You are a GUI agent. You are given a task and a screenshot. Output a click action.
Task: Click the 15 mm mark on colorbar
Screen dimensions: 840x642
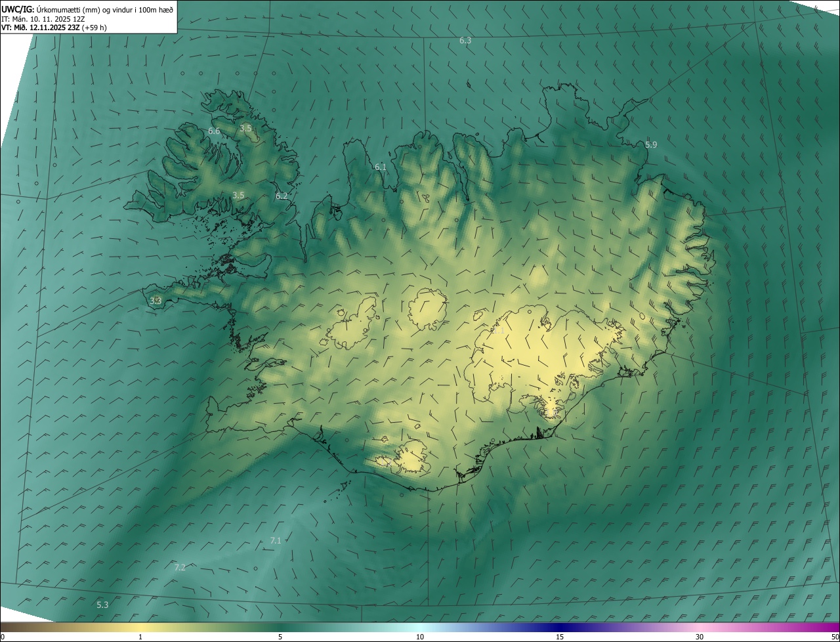click(560, 637)
